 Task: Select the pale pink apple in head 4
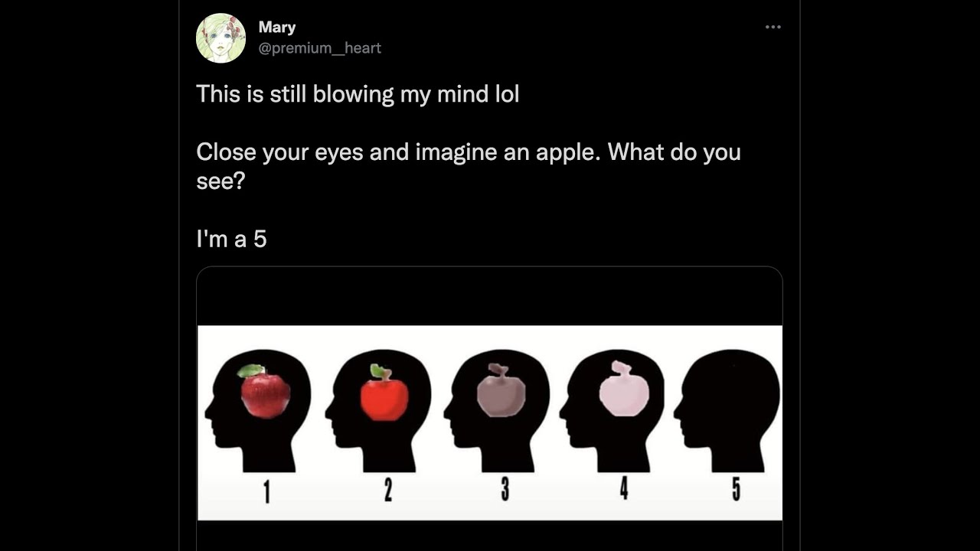[623, 393]
